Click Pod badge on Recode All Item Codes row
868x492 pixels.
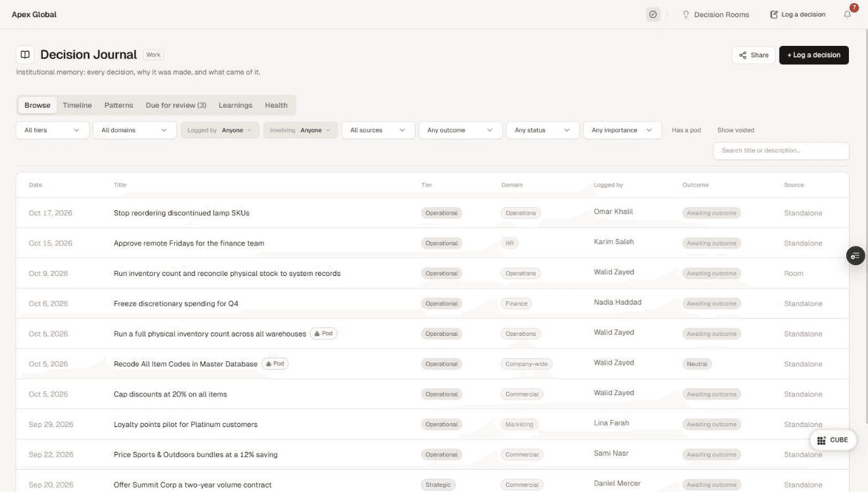[x=275, y=364]
